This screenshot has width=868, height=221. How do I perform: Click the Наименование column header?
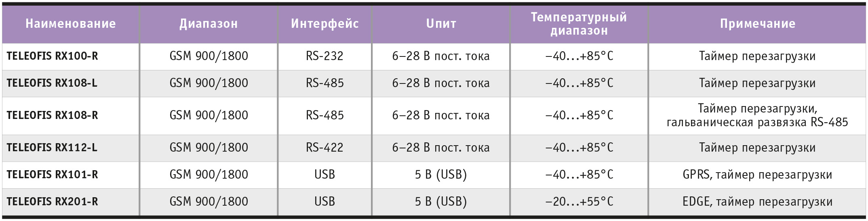71,24
